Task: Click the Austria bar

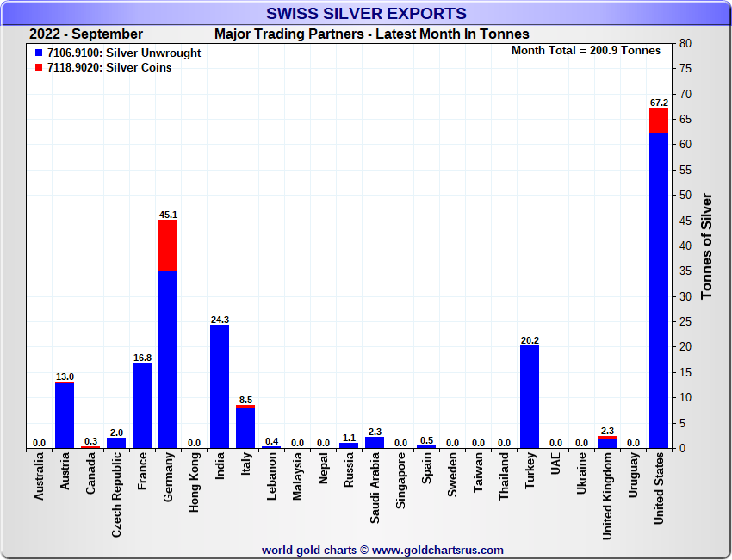Action: pos(65,415)
